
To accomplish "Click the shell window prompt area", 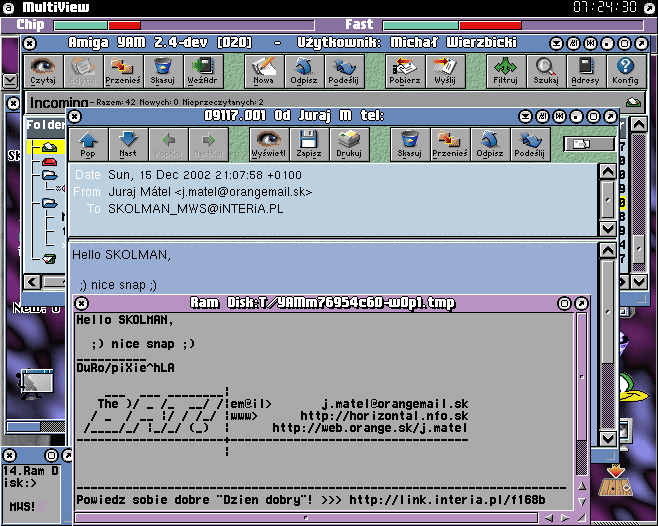I will coord(31,494).
